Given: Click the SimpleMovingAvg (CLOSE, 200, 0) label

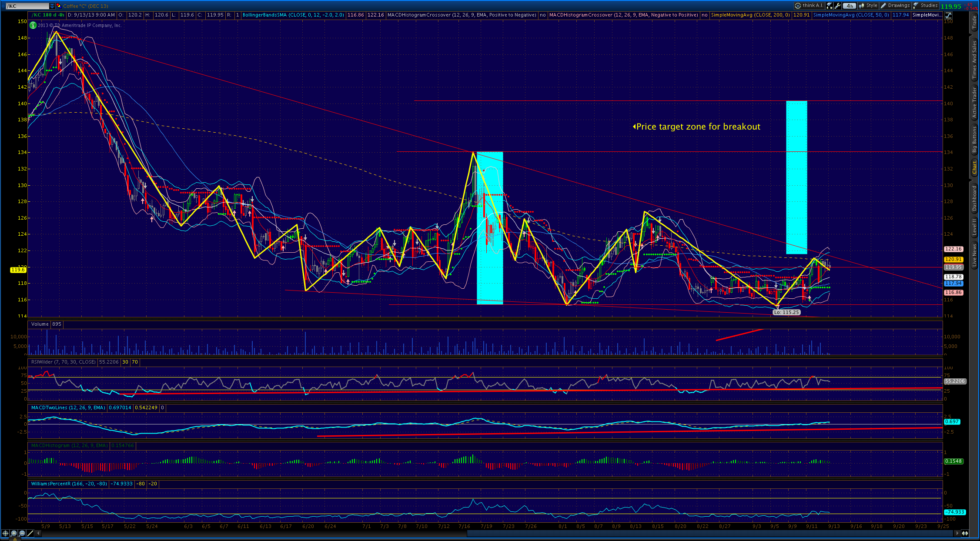Looking at the screenshot, I should click(750, 15).
